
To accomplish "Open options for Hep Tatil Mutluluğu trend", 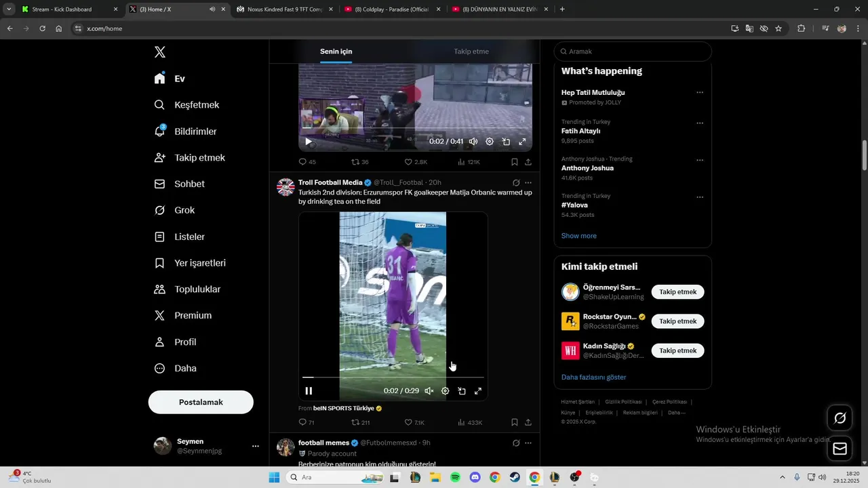I will [x=700, y=92].
